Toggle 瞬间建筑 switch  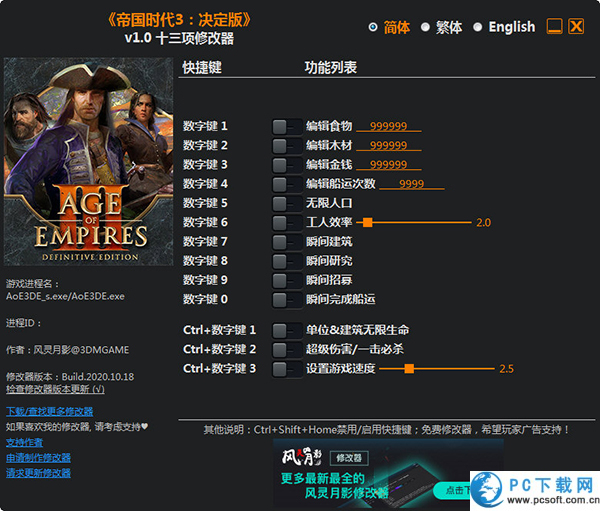(x=287, y=242)
